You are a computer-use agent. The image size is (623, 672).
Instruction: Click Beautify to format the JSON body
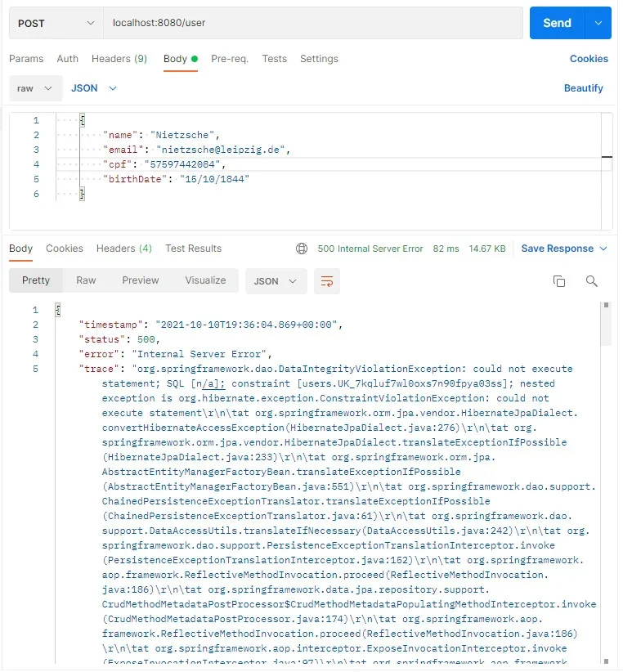[583, 88]
